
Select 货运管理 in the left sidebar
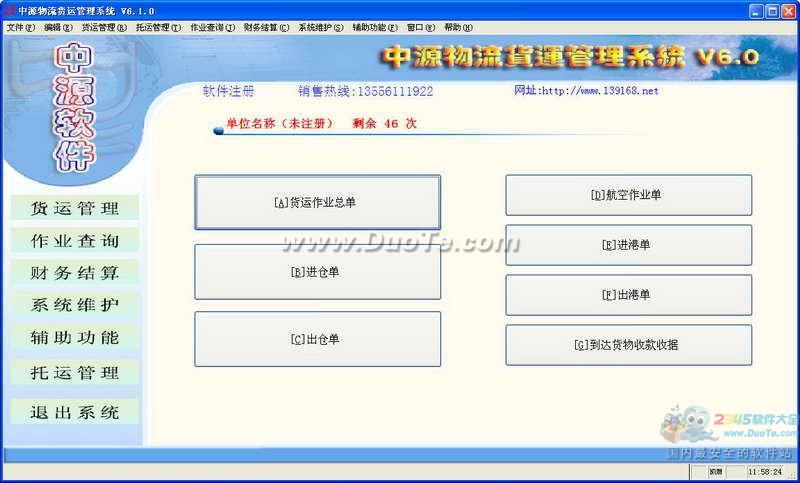coord(75,208)
